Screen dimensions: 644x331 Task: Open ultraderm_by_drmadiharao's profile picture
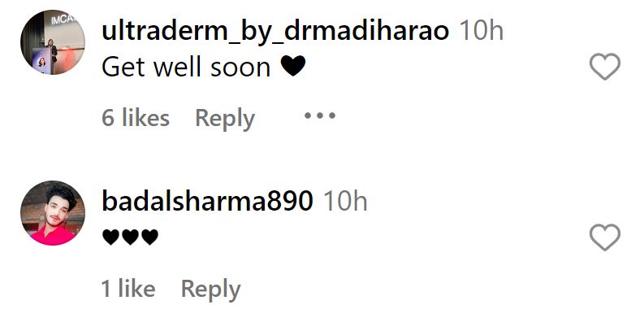(53, 42)
